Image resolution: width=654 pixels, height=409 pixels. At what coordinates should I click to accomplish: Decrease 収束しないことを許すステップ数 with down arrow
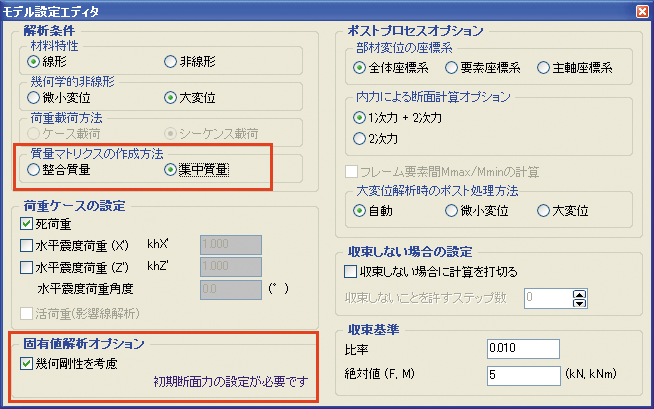pos(579,303)
